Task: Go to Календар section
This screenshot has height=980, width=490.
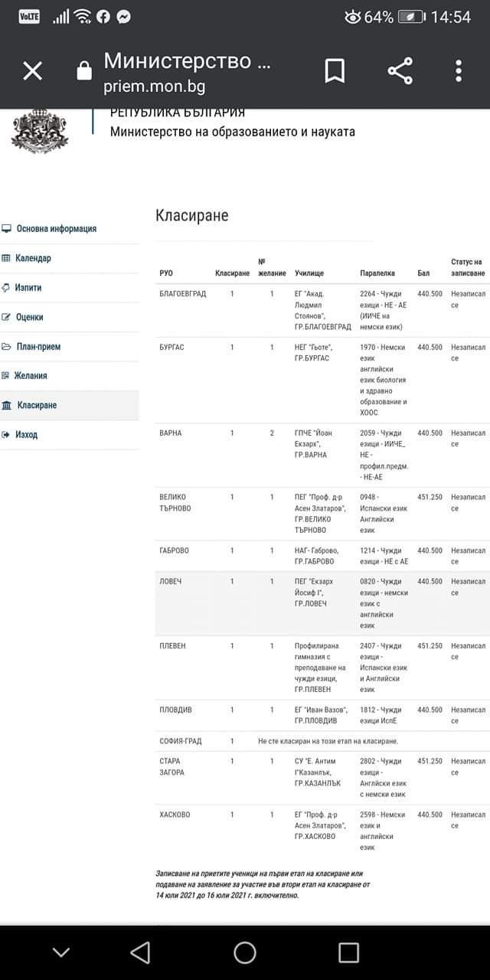Action: 33,258
